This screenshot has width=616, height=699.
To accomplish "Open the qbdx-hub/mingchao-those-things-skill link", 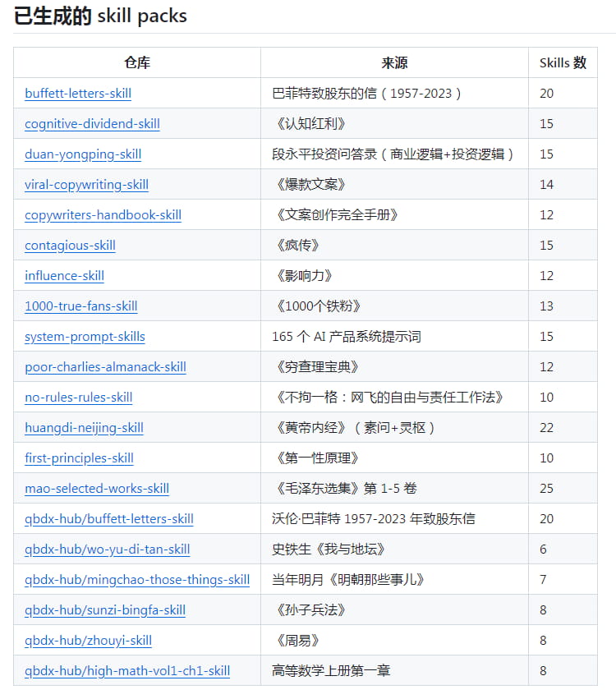I will click(137, 579).
